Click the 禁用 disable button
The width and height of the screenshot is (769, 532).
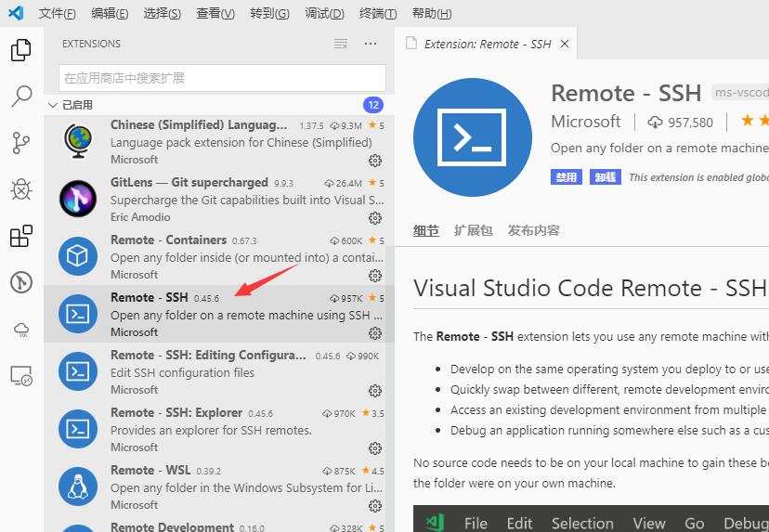pos(566,177)
